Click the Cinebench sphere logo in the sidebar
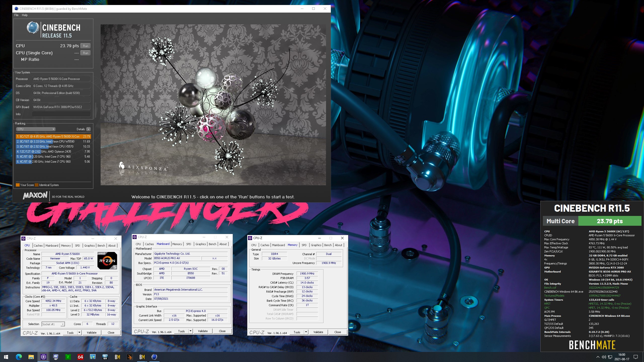The width and height of the screenshot is (644, 362). click(33, 28)
